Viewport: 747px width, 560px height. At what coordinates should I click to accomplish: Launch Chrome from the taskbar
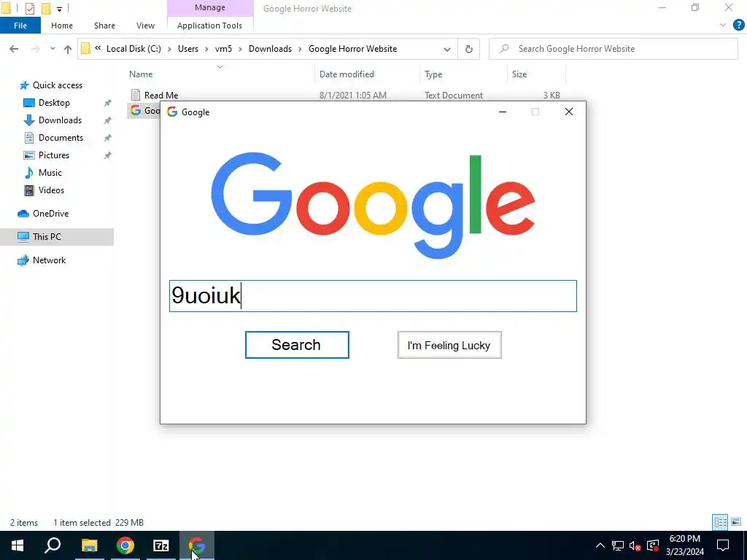pyautogui.click(x=125, y=545)
